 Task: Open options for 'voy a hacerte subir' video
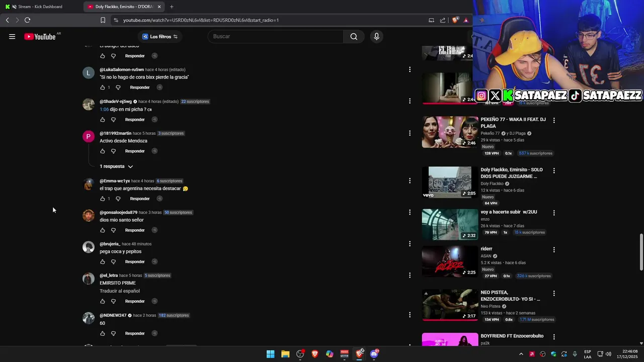[x=554, y=213]
